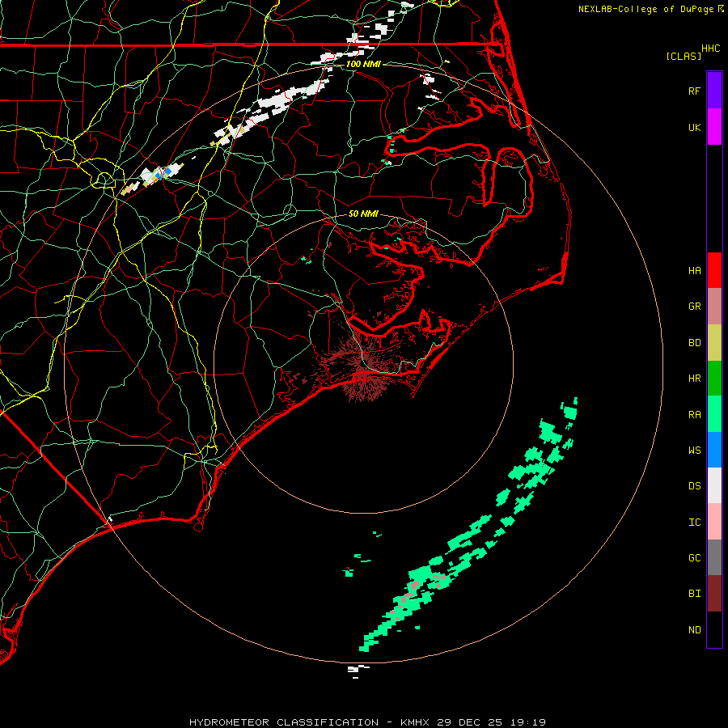Select the GC gray legend swatch
Viewport: 728px width, 728px height.
coord(714,557)
